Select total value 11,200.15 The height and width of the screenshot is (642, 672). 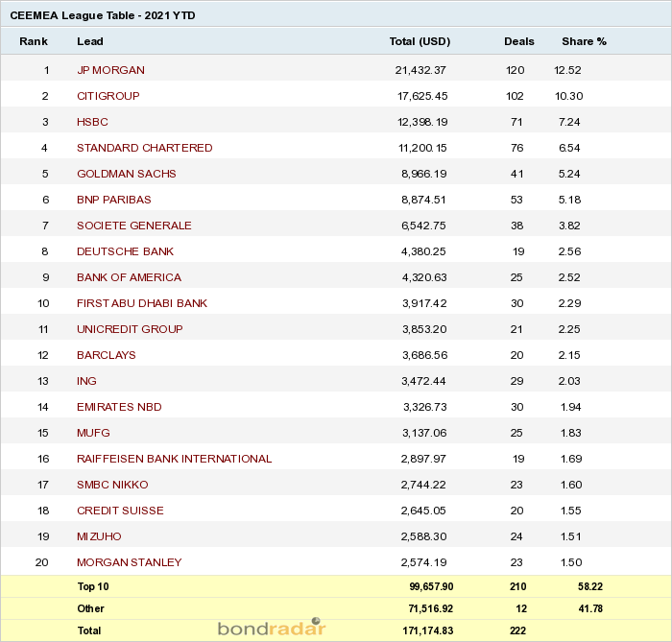[x=422, y=148]
